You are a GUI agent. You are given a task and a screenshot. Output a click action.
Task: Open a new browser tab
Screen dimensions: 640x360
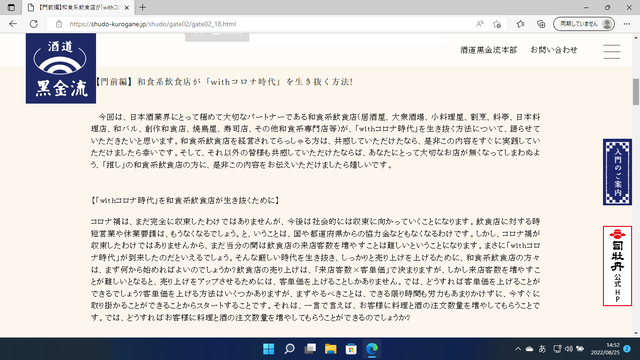pyautogui.click(x=142, y=7)
